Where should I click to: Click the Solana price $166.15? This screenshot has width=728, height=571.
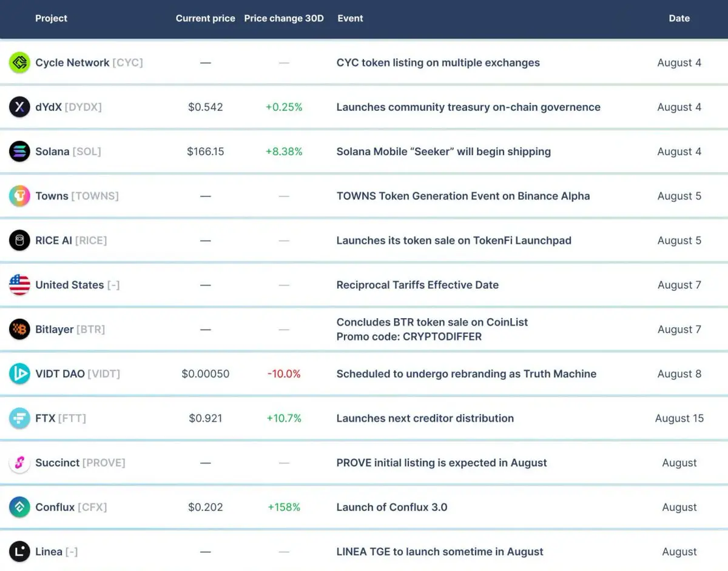206,152
